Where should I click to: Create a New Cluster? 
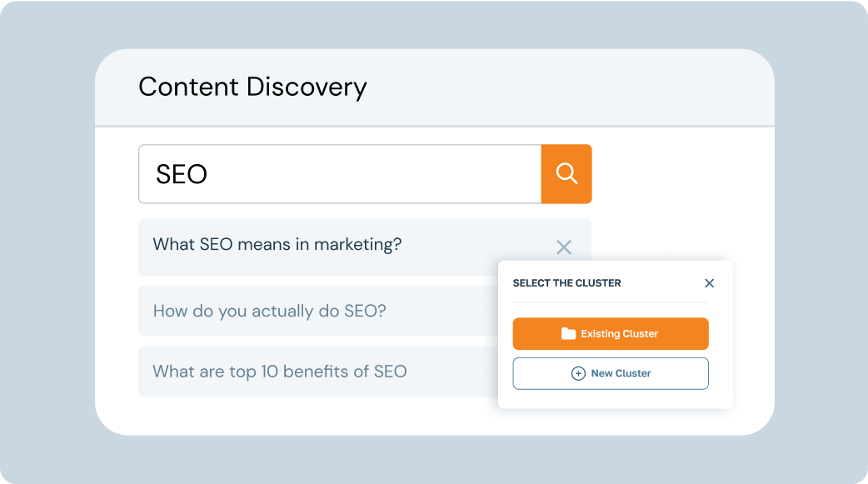tap(611, 373)
